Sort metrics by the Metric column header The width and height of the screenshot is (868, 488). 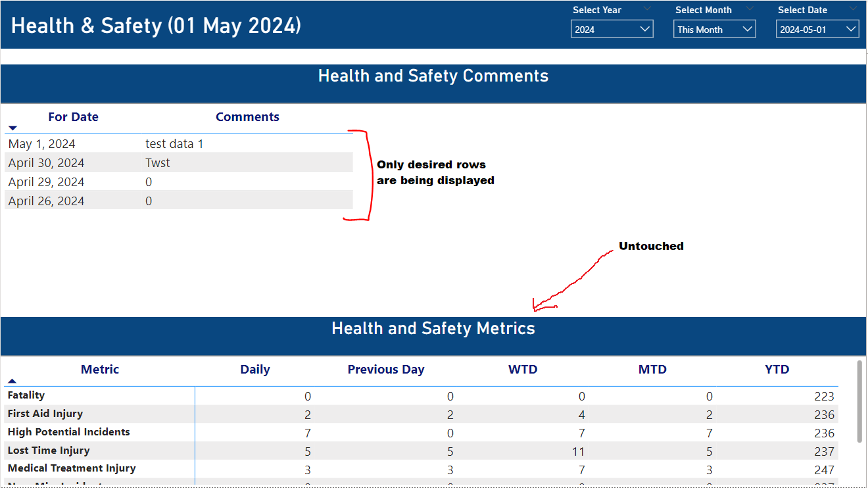(100, 370)
